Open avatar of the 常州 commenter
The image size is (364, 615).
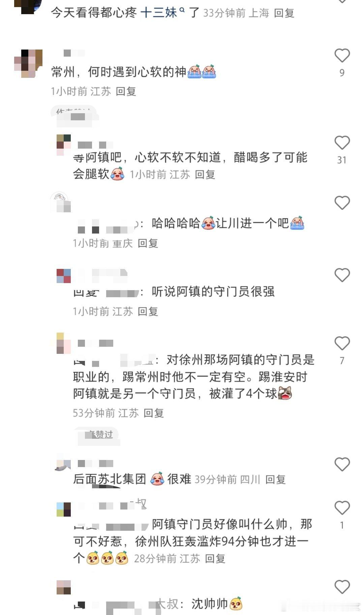28,64
